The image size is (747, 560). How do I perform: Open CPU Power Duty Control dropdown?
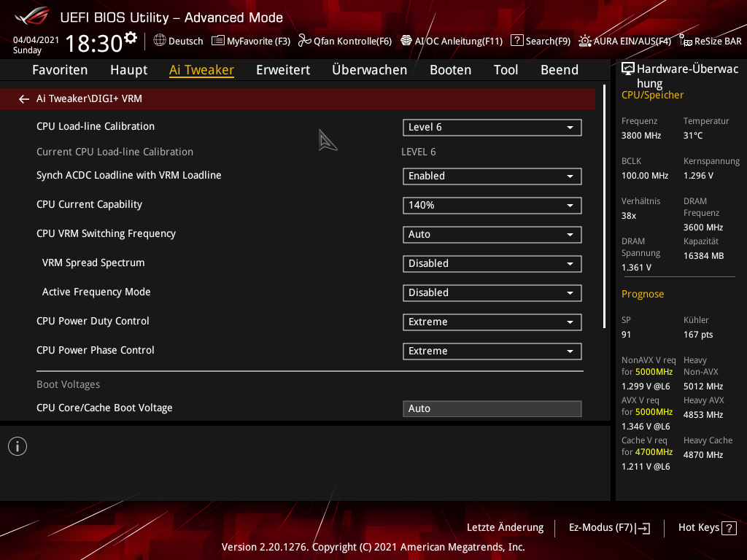492,322
